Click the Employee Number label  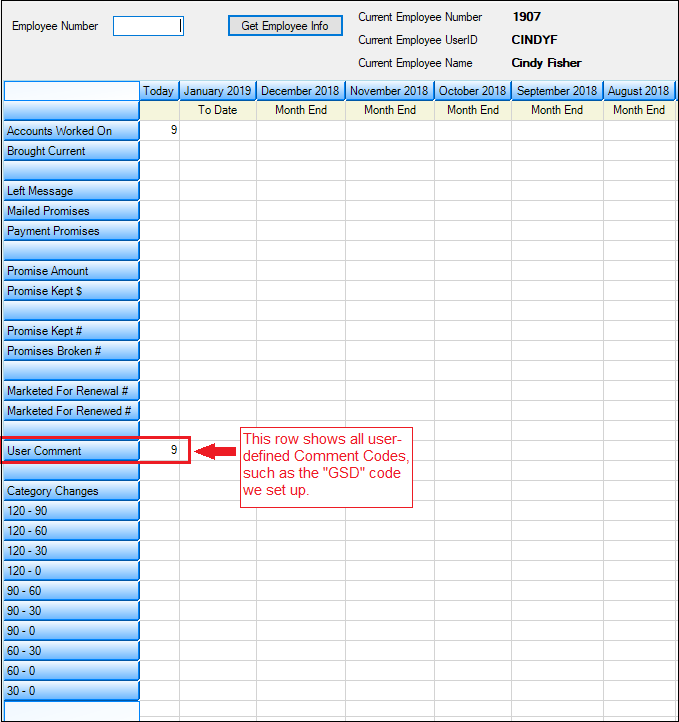point(55,26)
